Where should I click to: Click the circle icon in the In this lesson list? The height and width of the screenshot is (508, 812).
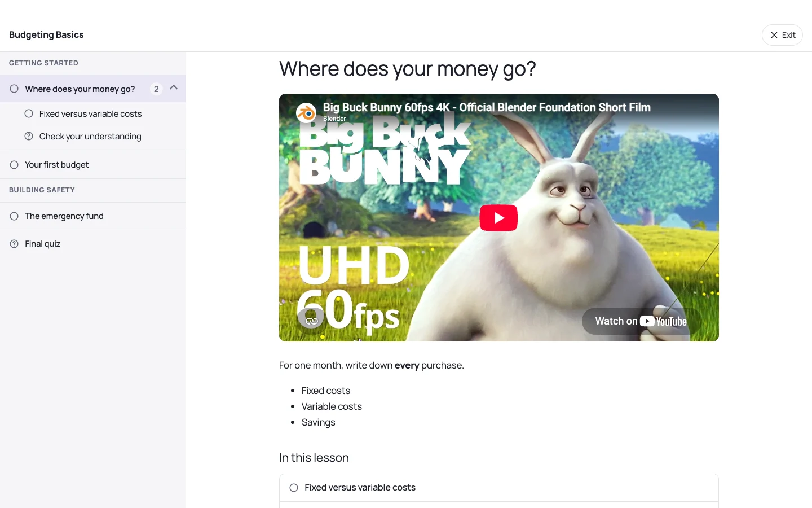pos(294,488)
